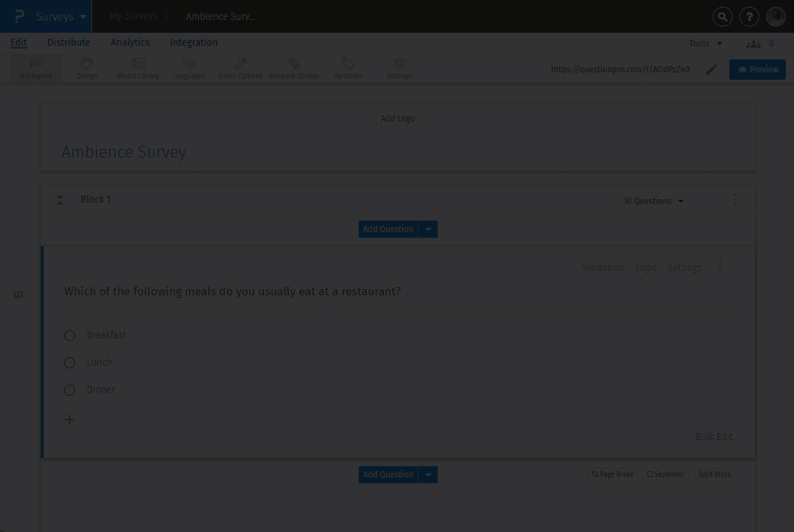Open Block 1 three-dot menu
Image resolution: width=794 pixels, height=532 pixels.
click(735, 199)
